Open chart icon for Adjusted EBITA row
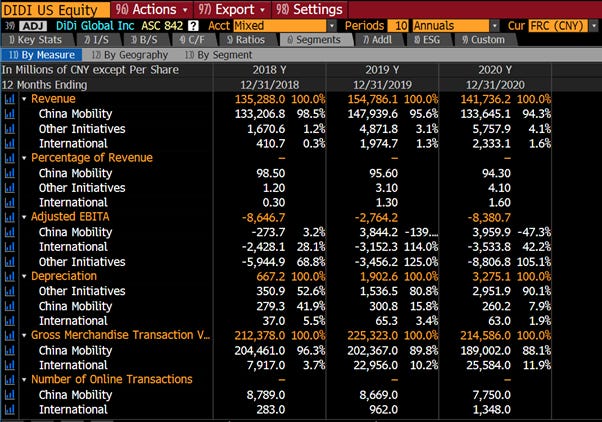602x422 pixels. pos(10,217)
